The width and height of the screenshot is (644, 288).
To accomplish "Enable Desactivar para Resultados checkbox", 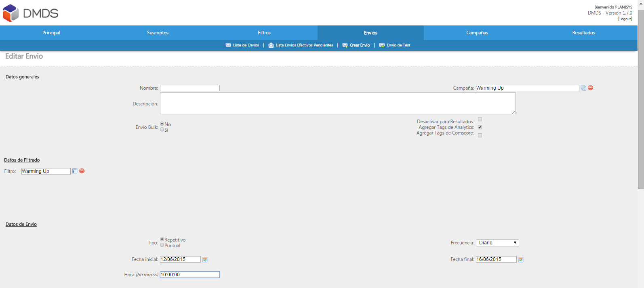I will tap(480, 119).
